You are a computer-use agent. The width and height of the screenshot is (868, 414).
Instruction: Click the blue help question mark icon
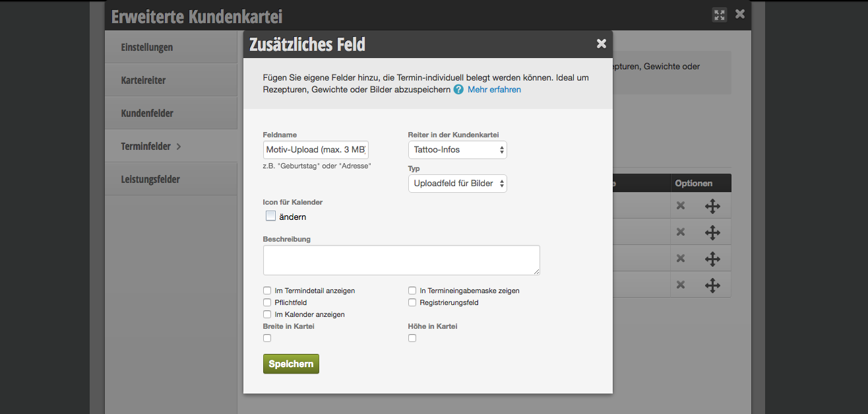pyautogui.click(x=458, y=90)
